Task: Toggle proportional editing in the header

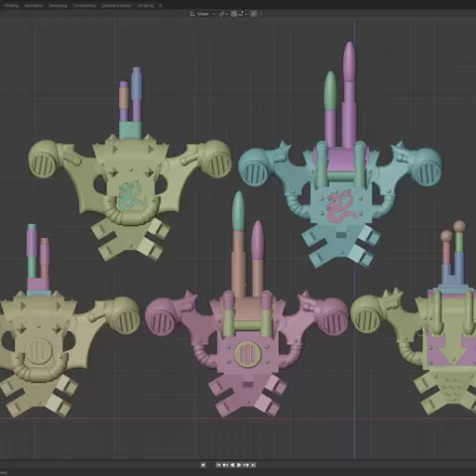Action: pyautogui.click(x=254, y=14)
